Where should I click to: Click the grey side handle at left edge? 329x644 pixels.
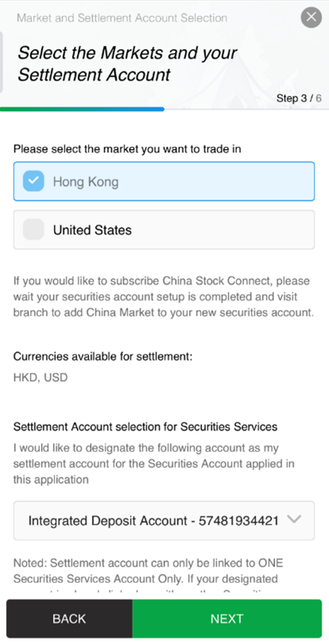click(2, 63)
